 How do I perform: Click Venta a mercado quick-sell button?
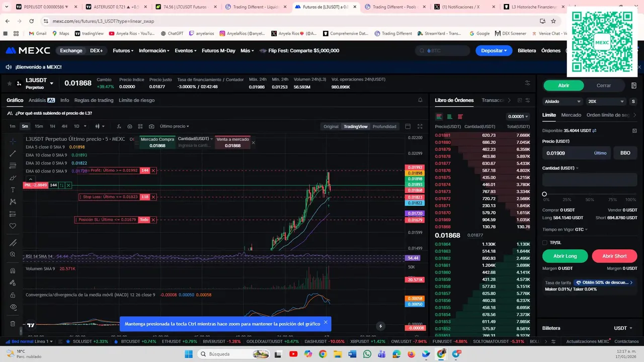pyautogui.click(x=232, y=142)
